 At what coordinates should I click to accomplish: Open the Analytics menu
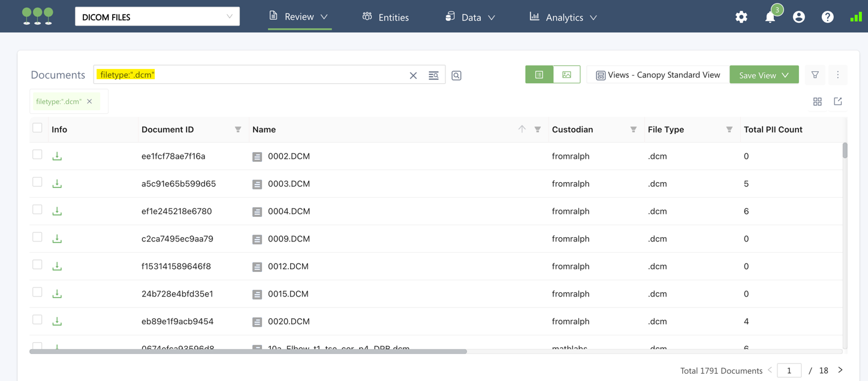pyautogui.click(x=563, y=17)
